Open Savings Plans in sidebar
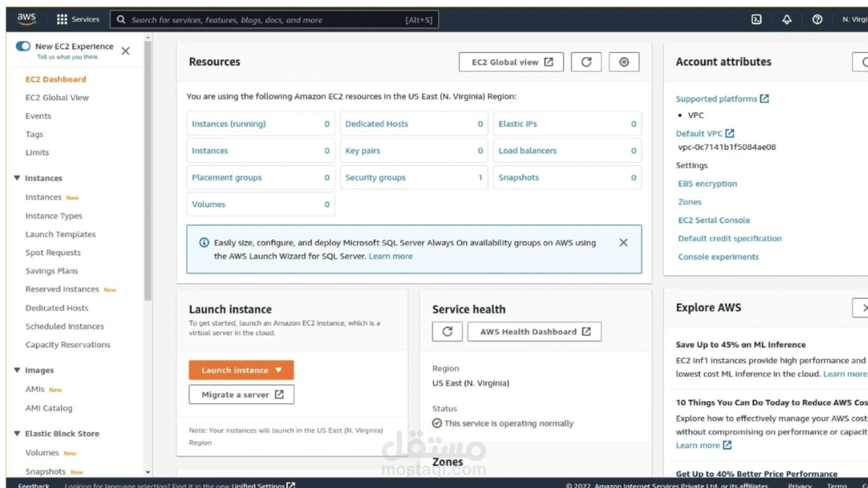This screenshot has height=488, width=868. [52, 271]
